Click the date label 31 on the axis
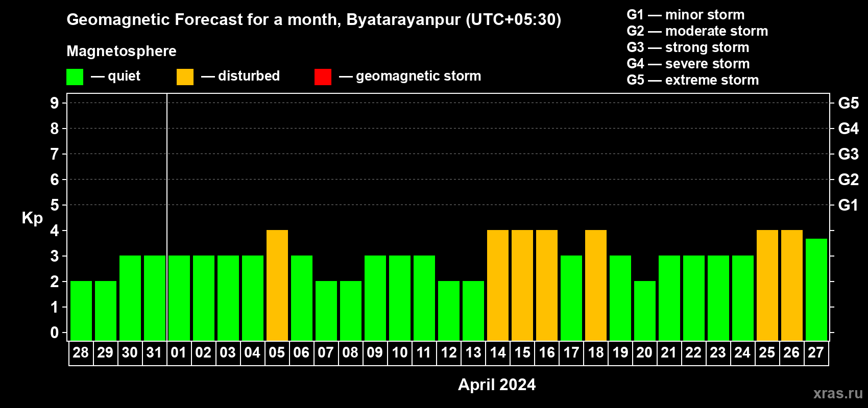The height and width of the screenshot is (408, 868). (x=154, y=353)
